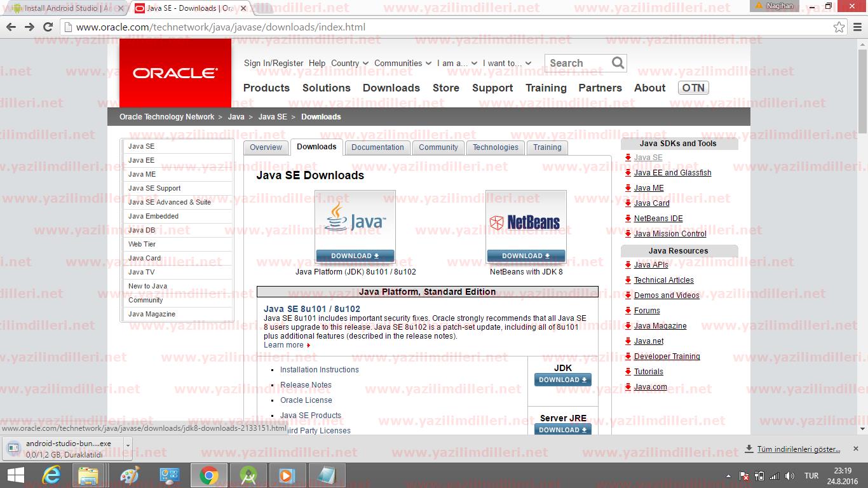This screenshot has width=868, height=488.
Task: Click red arrow icon beside NetBeans IDE
Action: [x=628, y=219]
